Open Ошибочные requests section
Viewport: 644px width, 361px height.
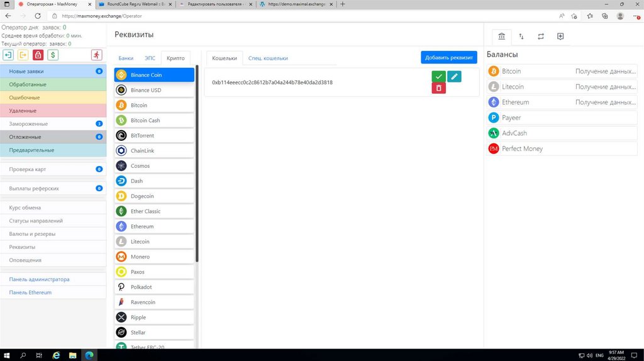click(53, 97)
